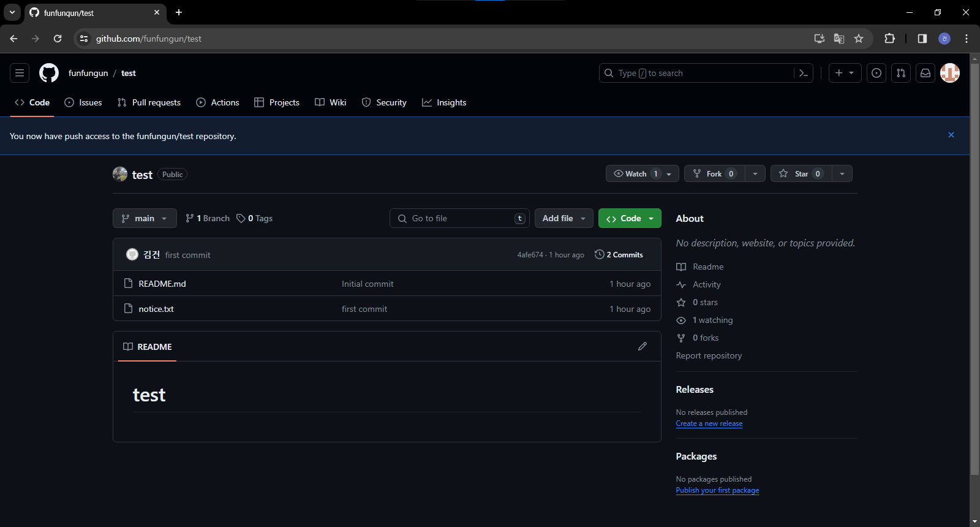Viewport: 980px width, 527px height.
Task: View the 0 Tags link
Action: [255, 218]
